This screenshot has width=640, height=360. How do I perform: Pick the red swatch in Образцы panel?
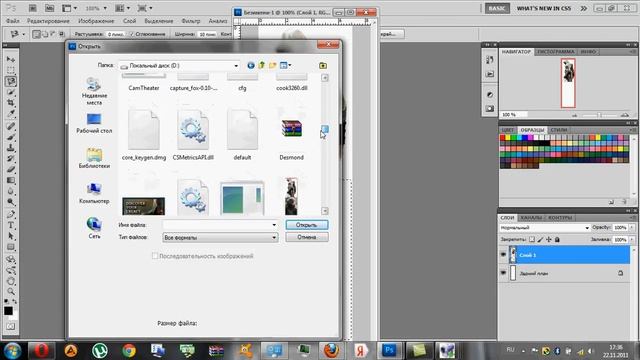click(x=502, y=138)
